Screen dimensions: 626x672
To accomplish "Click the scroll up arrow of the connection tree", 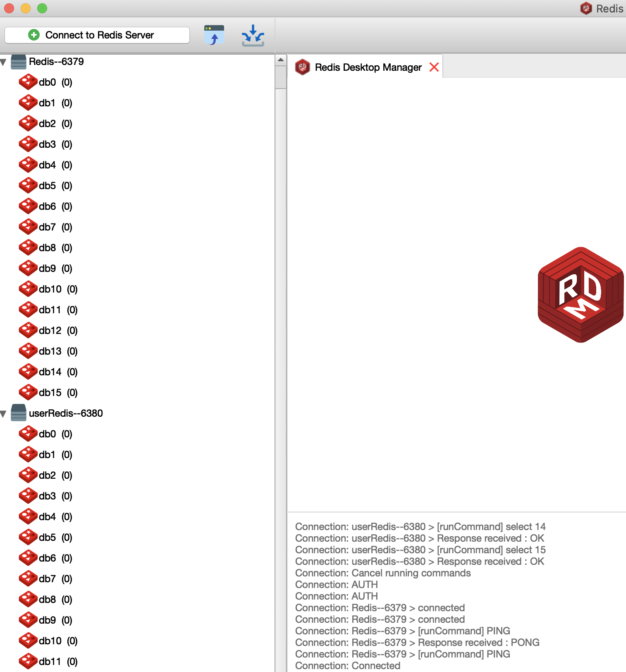I will pos(281,60).
